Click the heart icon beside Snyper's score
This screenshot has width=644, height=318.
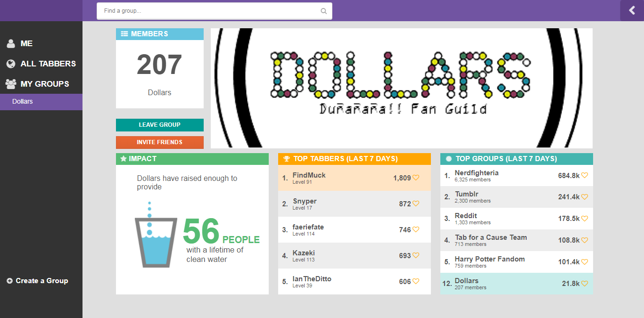click(416, 204)
